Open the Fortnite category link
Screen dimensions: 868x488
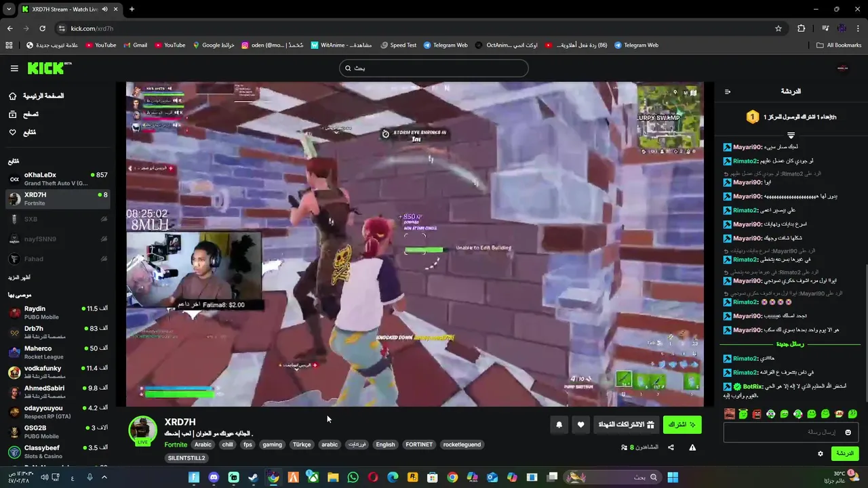coord(176,445)
